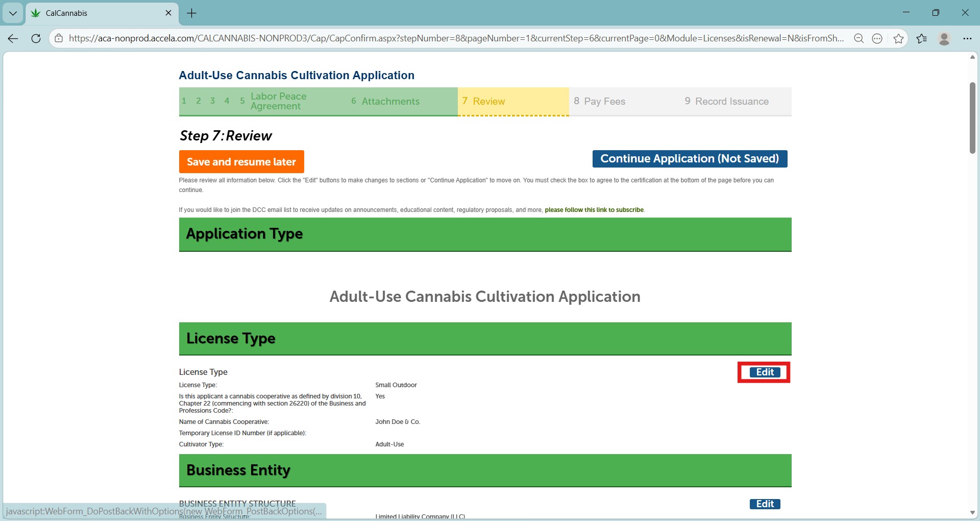980x521 pixels.
Task: Select step 8 Pay Fees
Action: click(x=600, y=101)
